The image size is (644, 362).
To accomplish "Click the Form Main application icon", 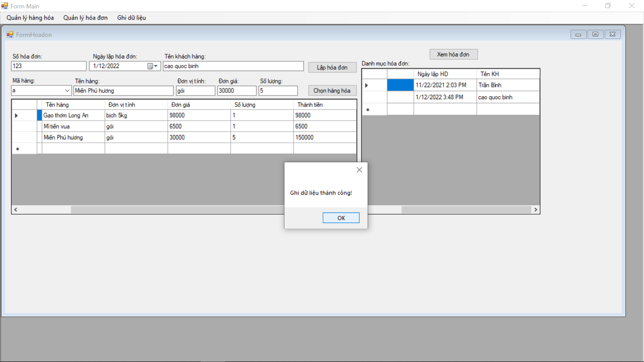I will click(4, 6).
